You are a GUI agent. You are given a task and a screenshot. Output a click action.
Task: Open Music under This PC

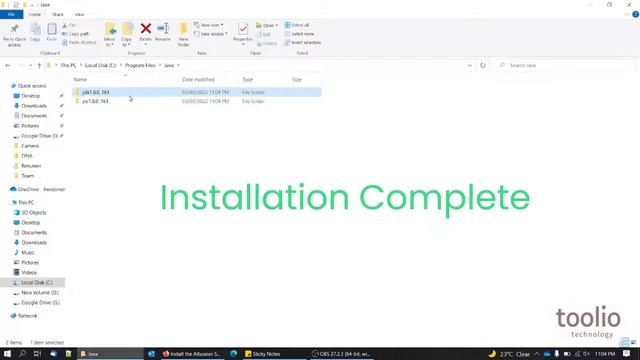click(x=28, y=253)
